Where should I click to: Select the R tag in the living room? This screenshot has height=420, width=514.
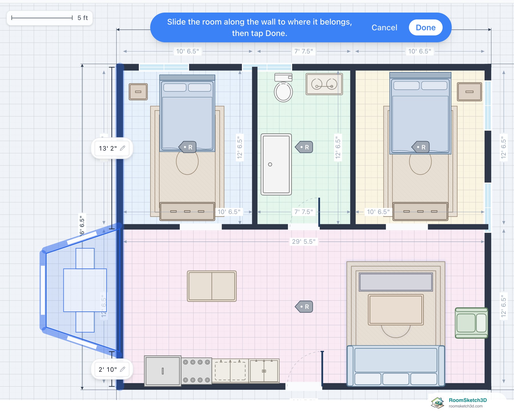coord(304,307)
